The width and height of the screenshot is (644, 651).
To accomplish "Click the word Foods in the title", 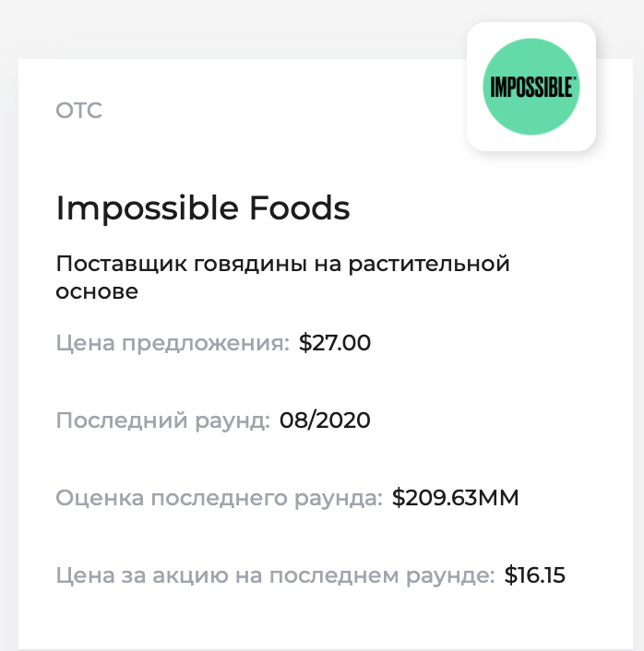I will (300, 207).
